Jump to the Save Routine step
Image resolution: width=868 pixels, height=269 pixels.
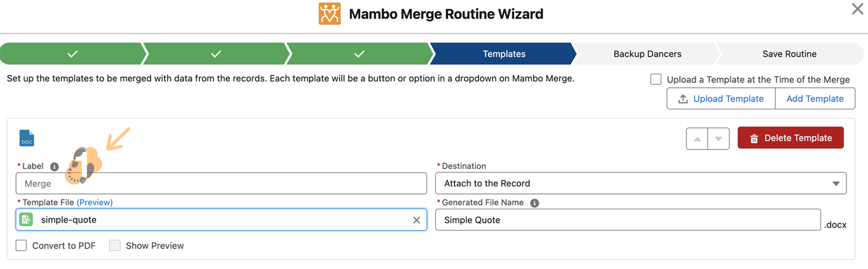(789, 54)
